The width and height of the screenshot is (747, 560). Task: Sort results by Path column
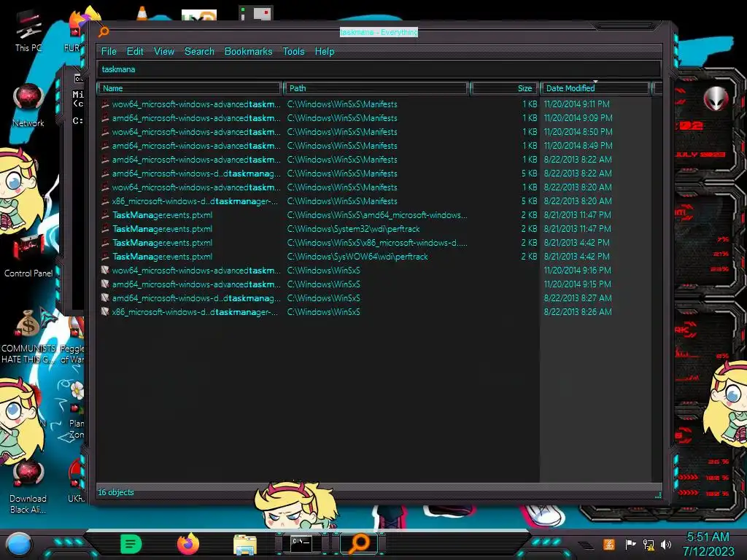point(376,88)
